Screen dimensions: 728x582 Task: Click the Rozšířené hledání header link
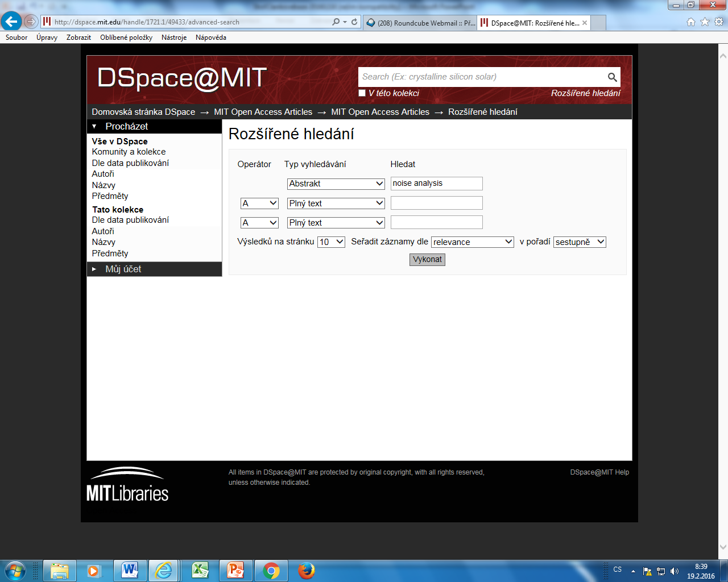click(585, 93)
